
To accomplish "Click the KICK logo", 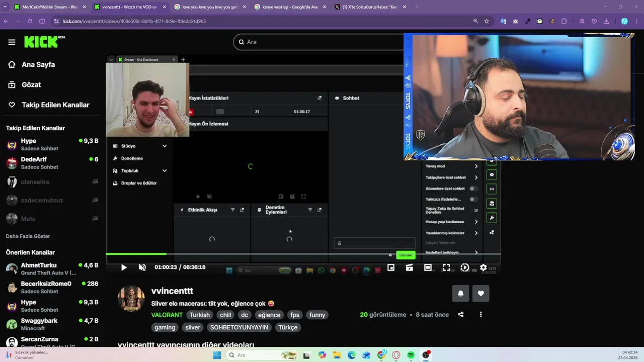I will coord(44,42).
